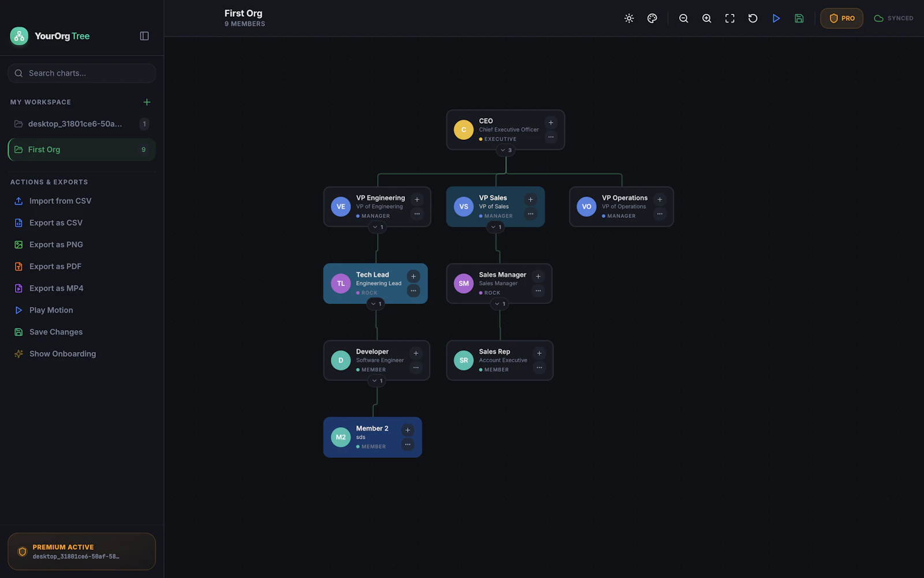This screenshot has width=924, height=578.
Task: Open CEO node options menu
Action: tap(551, 137)
